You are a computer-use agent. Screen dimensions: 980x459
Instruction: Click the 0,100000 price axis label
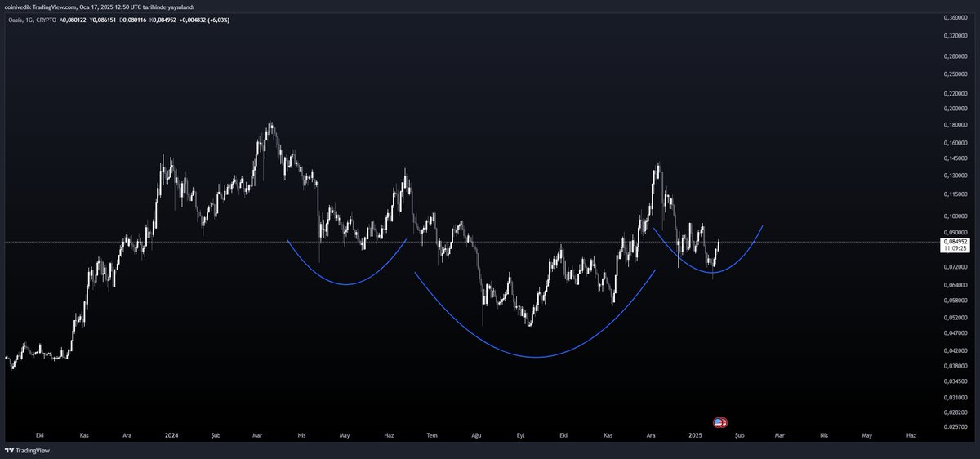954,216
